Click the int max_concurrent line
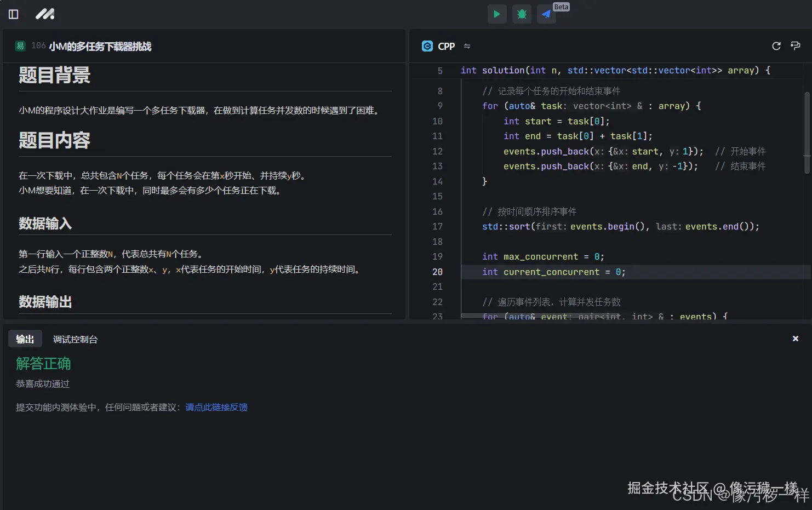 [x=543, y=257]
